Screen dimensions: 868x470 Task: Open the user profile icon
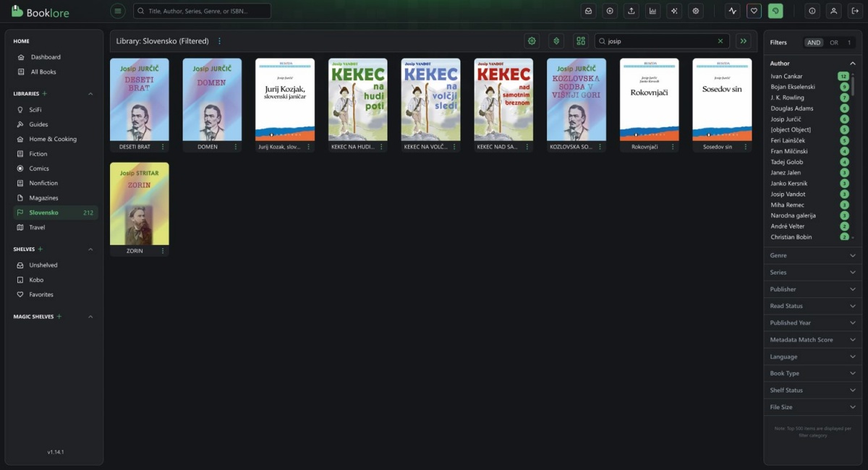coord(834,11)
